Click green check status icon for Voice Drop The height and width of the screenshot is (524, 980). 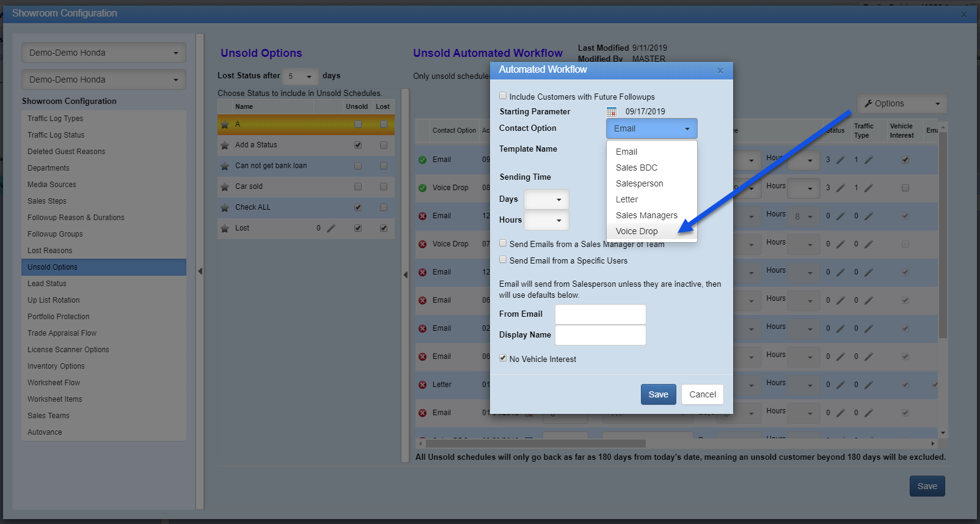[422, 188]
